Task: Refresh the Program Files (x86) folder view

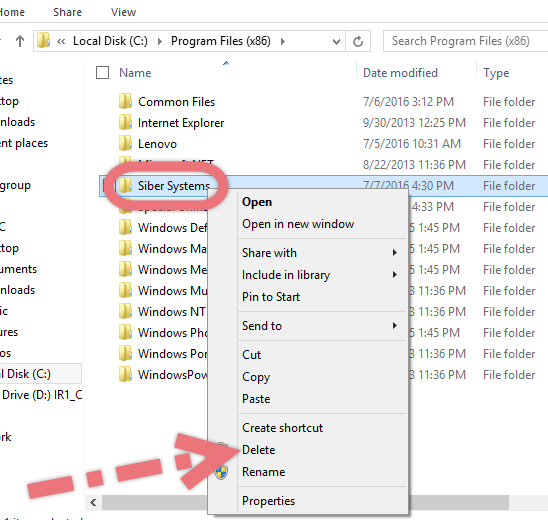Action: click(x=358, y=41)
